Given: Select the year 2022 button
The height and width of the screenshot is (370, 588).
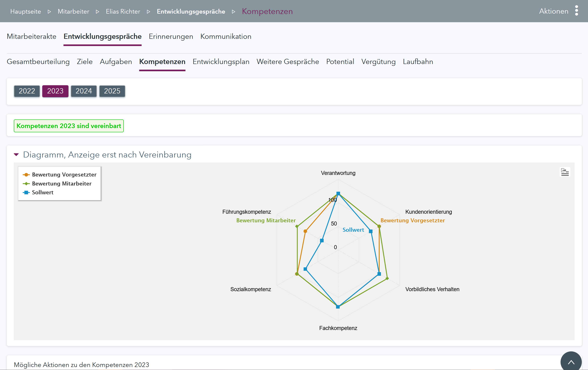Looking at the screenshot, I should (27, 91).
